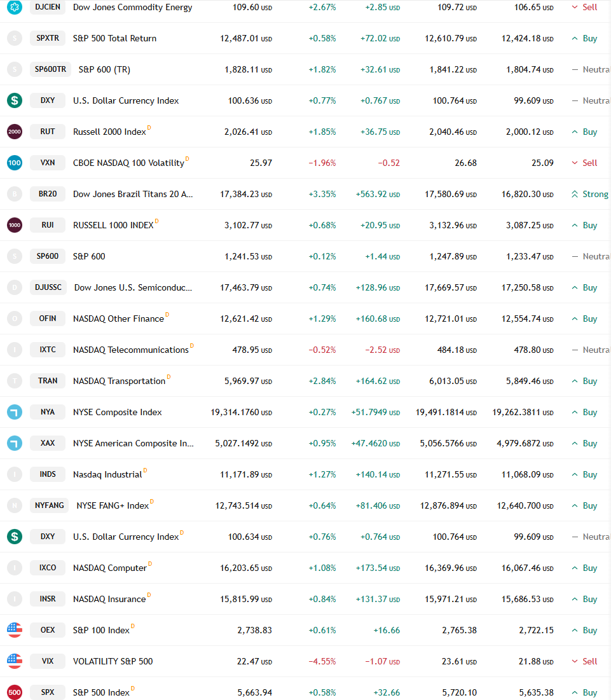Image resolution: width=611 pixels, height=700 pixels.
Task: Click the change value −4.55%
Action: click(322, 661)
